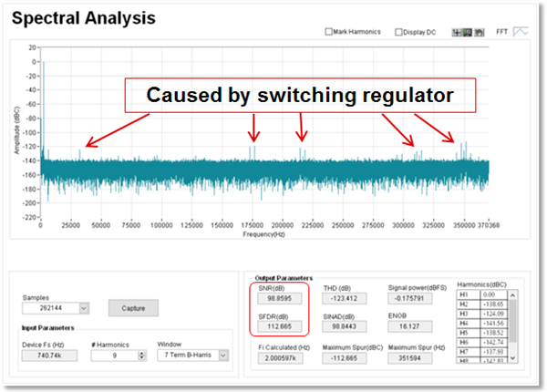Click the Device Fs (Hz) field

(x=50, y=355)
